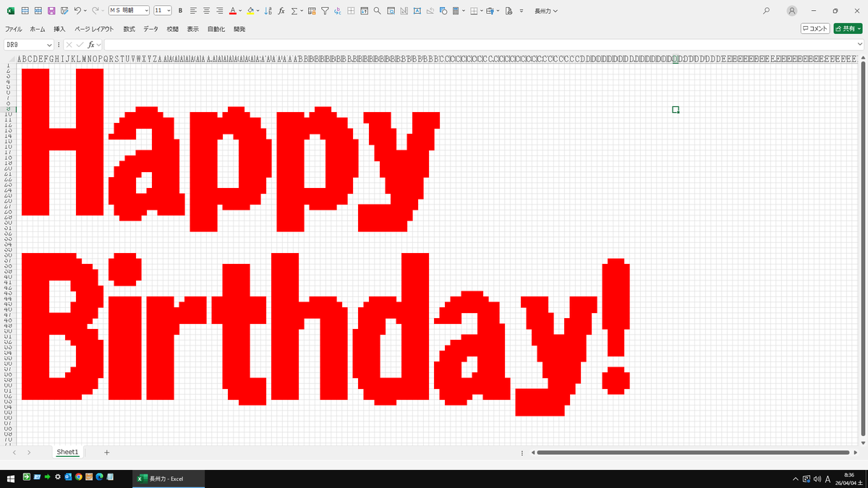Add a new sheet with the plus button
Image resolution: width=868 pixels, height=488 pixels.
pyautogui.click(x=106, y=452)
